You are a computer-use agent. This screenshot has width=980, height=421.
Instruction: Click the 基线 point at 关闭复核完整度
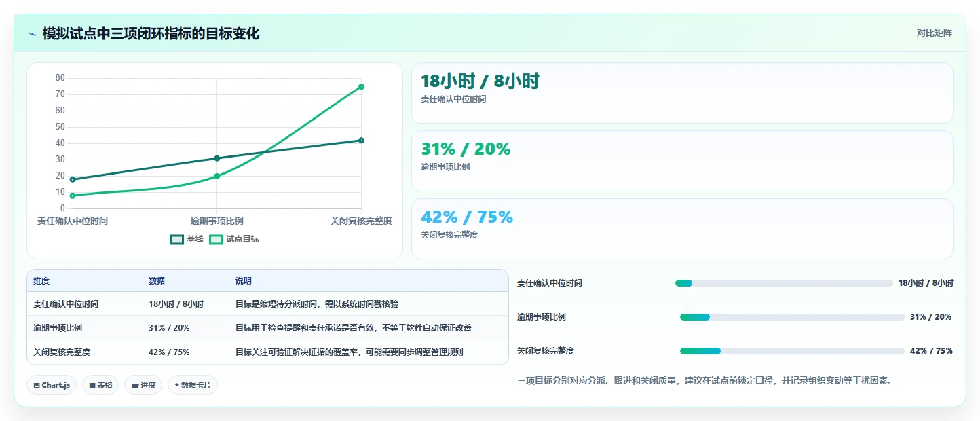pos(361,141)
